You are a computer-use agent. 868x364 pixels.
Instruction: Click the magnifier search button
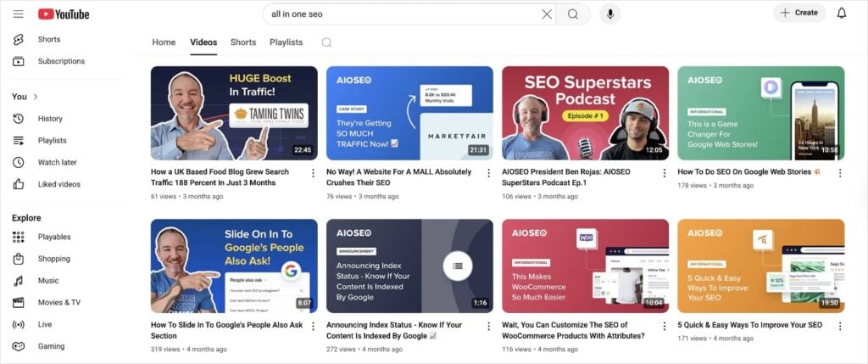coord(573,14)
